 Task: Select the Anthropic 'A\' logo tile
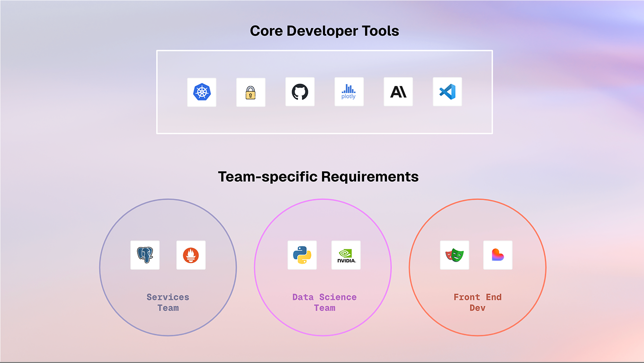coord(398,92)
